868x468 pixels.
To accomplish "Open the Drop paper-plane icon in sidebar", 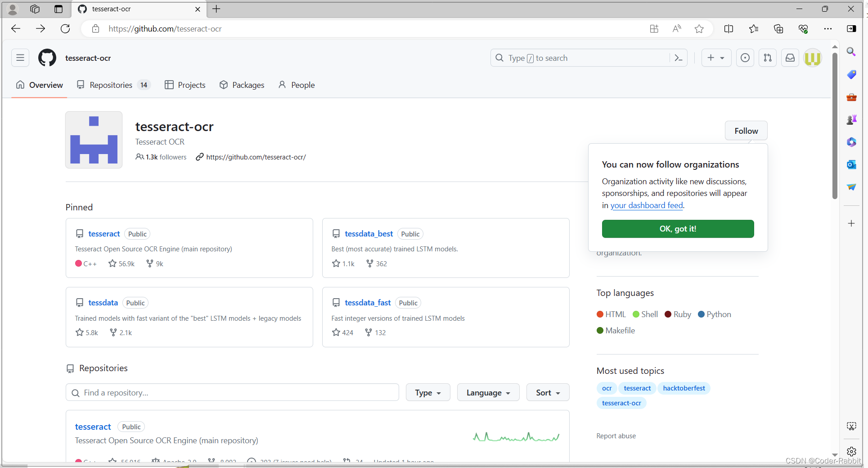I will click(x=851, y=187).
